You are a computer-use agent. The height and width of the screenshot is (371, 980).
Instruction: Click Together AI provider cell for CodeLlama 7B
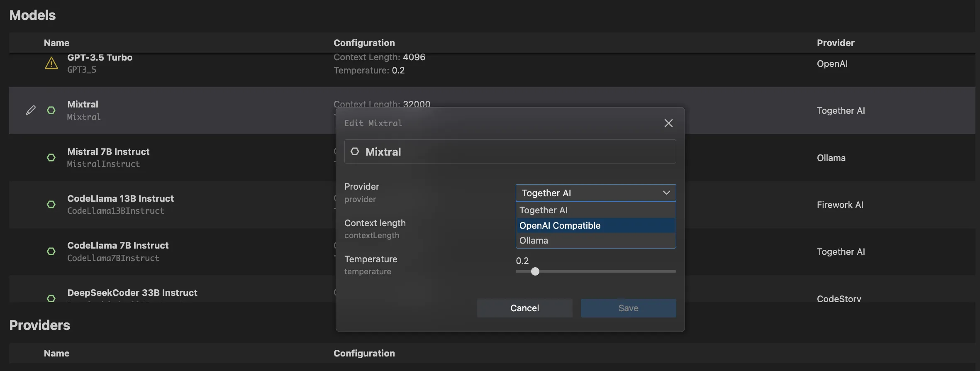841,251
